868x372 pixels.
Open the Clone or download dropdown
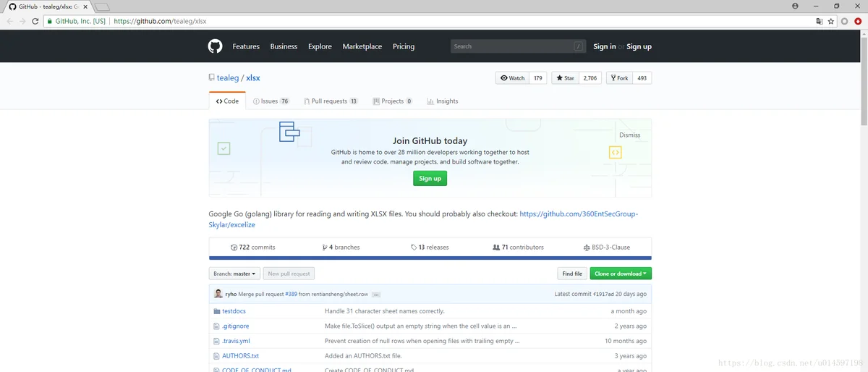point(621,274)
